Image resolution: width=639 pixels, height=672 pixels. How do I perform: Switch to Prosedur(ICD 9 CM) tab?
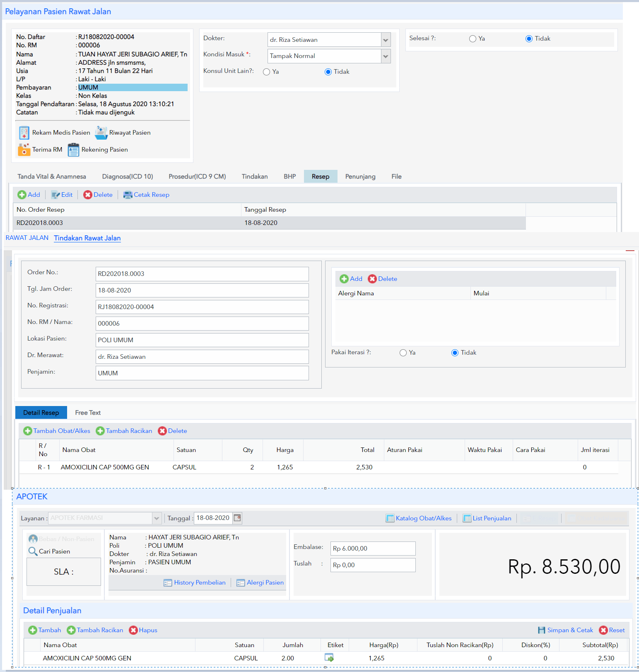coord(197,176)
